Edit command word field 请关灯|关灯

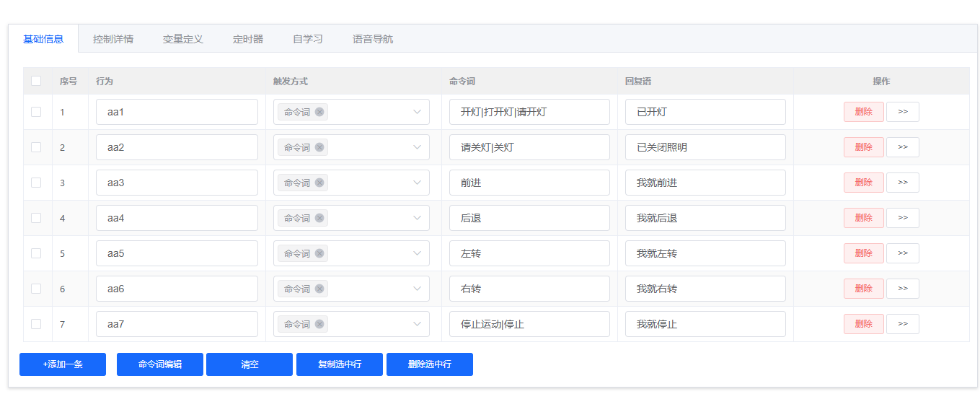point(529,147)
